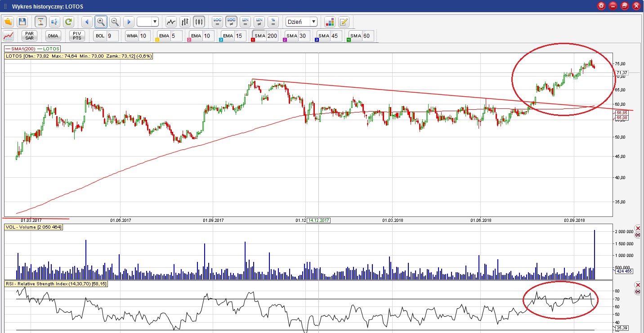Select the OHLC bar chart type
This screenshot has height=333, width=644.
tap(185, 22)
